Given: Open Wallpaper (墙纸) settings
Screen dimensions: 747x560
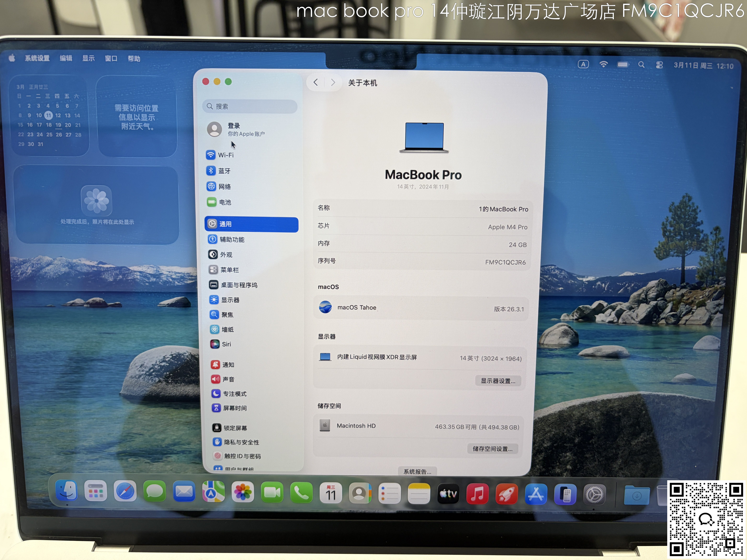Looking at the screenshot, I should coord(227,329).
